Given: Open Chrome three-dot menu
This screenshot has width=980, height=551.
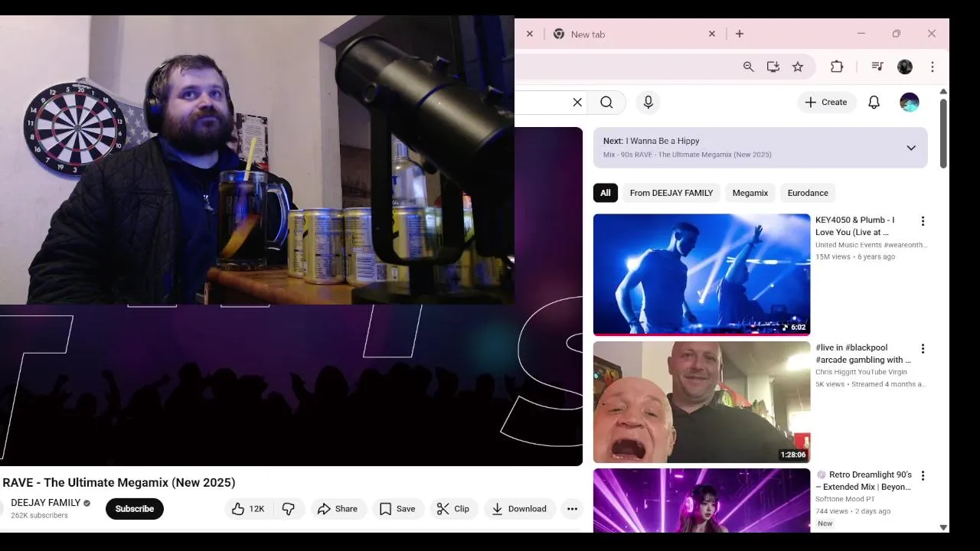Looking at the screenshot, I should pyautogui.click(x=933, y=67).
